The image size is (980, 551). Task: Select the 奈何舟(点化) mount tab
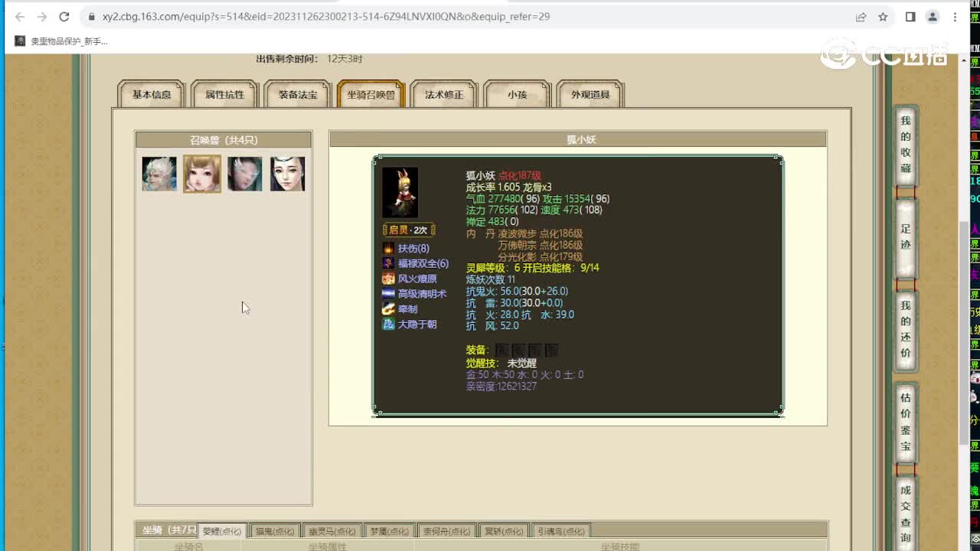pos(446,531)
